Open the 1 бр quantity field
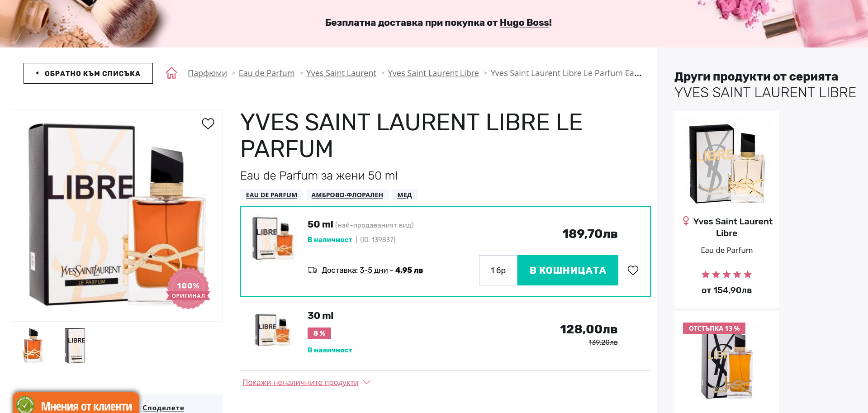Screen dimensions: 868x413 tap(498, 270)
